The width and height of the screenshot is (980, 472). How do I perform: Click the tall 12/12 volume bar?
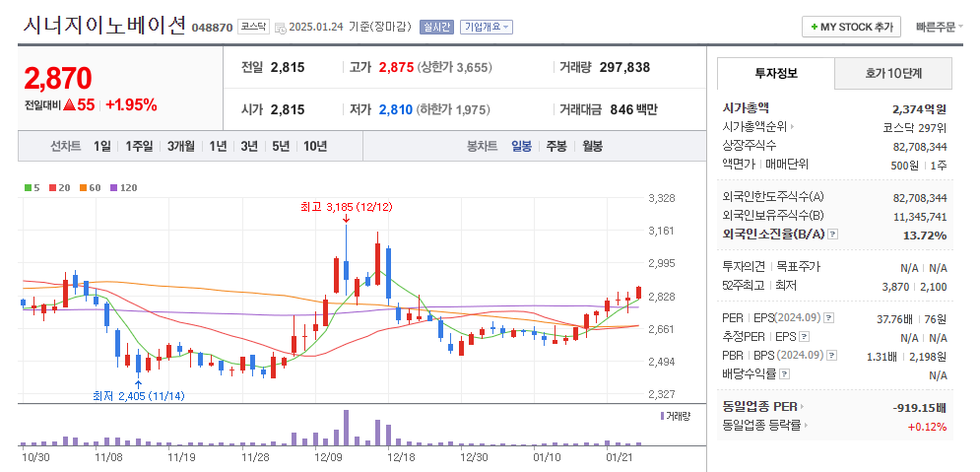click(347, 428)
